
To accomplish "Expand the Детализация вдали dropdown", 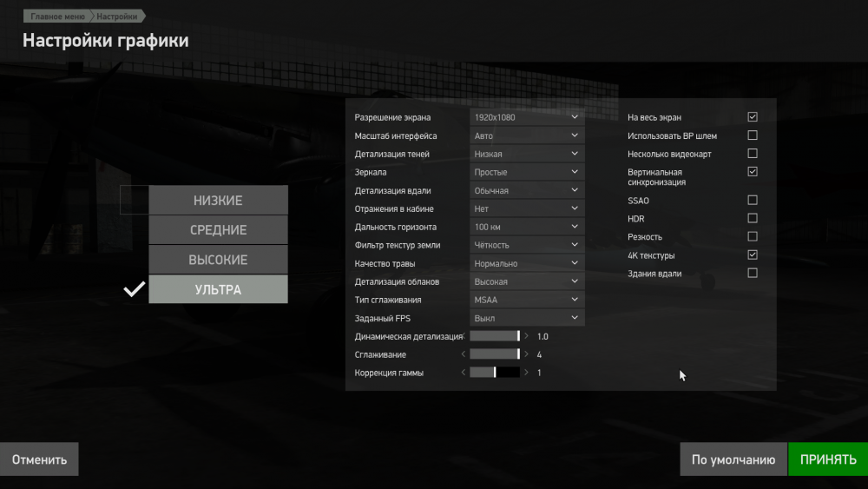I will pos(527,190).
